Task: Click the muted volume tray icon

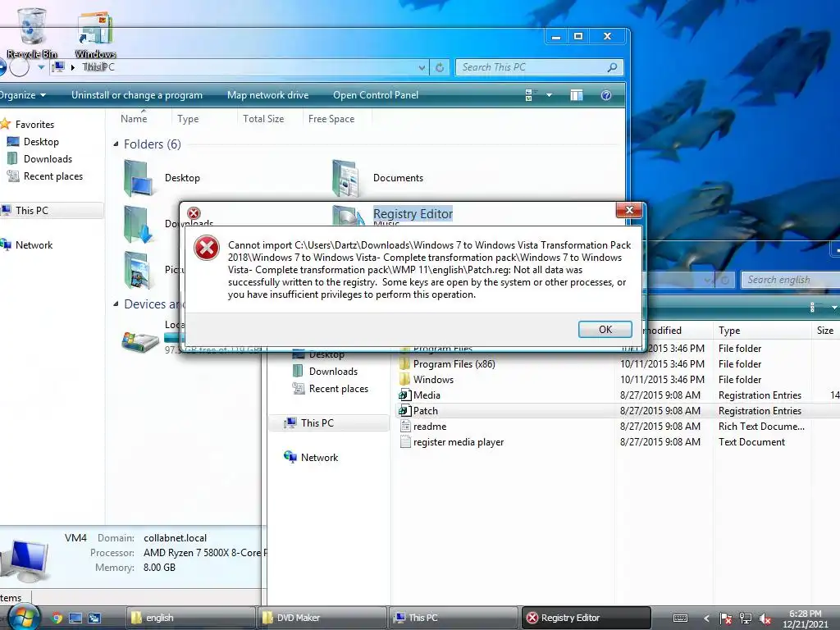Action: [x=765, y=619]
